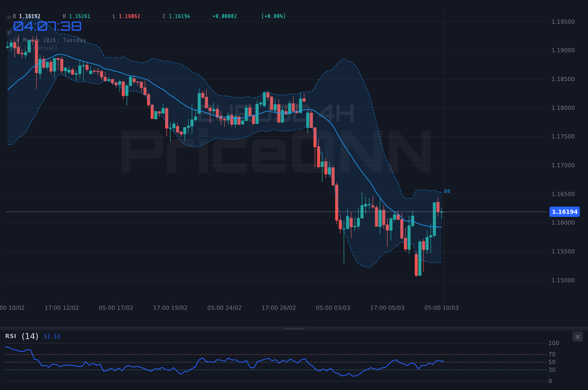Viewport: 588px width, 390px height.
Task: Click the open value 1.16192
Action: [x=30, y=16]
